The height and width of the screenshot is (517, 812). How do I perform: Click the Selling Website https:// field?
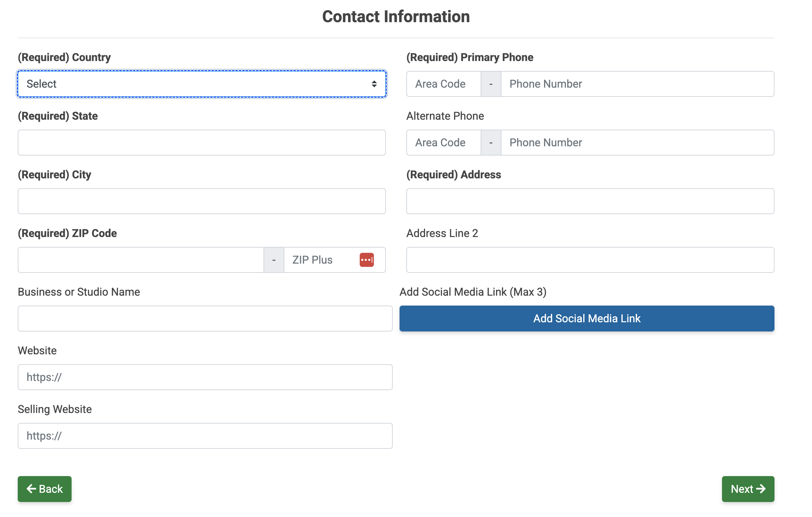coord(205,436)
